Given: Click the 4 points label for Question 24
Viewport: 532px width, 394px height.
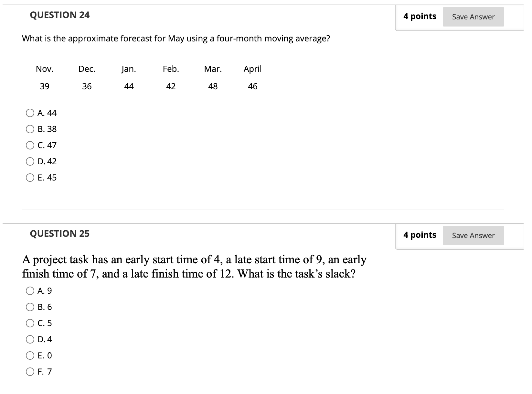Looking at the screenshot, I should (420, 16).
